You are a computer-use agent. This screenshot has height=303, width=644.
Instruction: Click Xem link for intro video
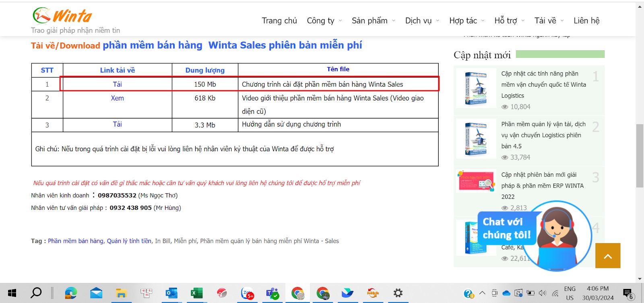pos(118,98)
